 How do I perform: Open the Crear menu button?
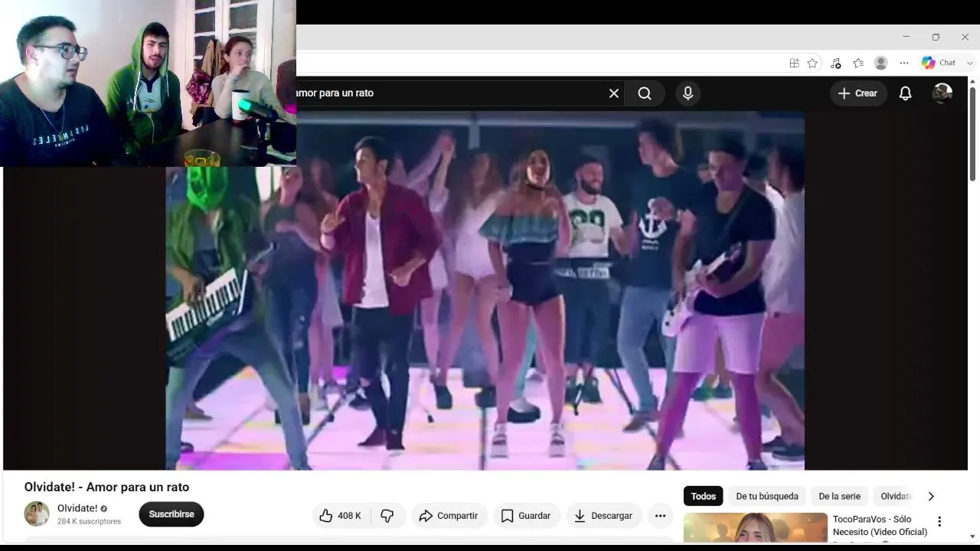(x=857, y=93)
